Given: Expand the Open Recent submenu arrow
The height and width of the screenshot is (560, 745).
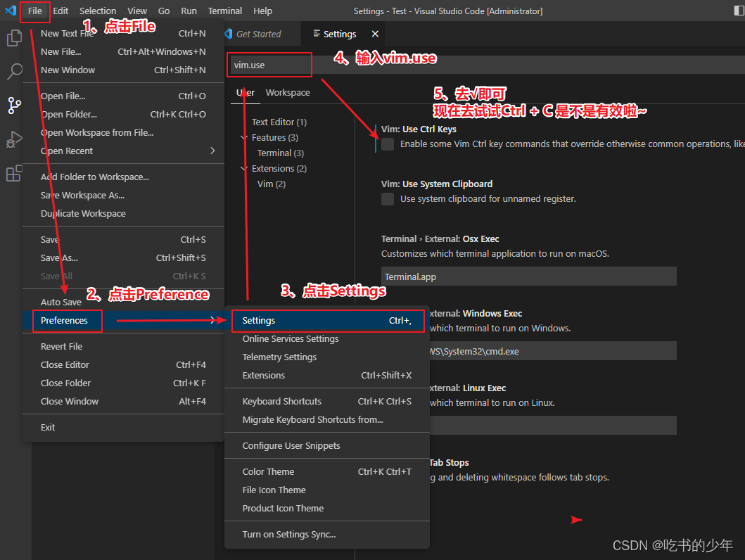Looking at the screenshot, I should coord(212,151).
